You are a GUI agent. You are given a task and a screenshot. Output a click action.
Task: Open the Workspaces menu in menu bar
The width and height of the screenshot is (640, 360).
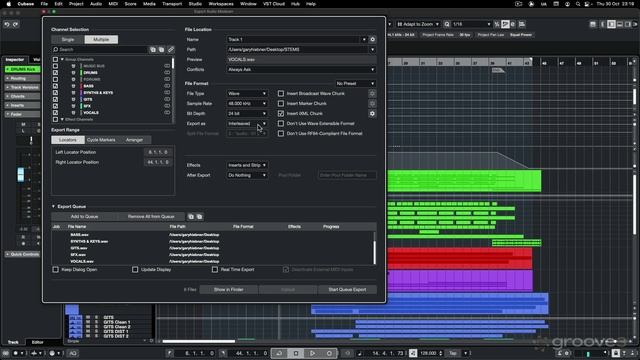(221, 4)
